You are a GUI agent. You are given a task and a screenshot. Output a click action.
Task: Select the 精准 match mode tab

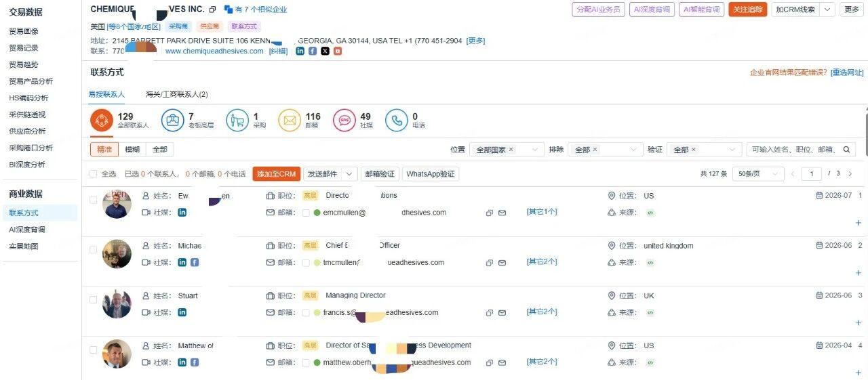point(104,150)
